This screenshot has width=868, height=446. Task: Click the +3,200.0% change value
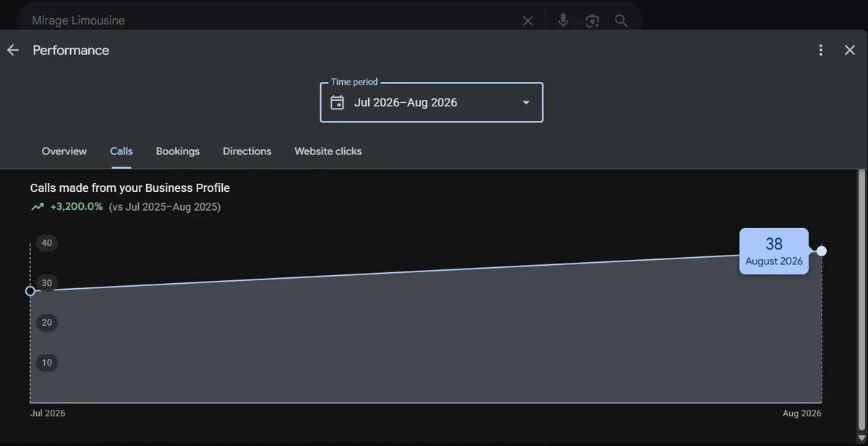point(77,207)
